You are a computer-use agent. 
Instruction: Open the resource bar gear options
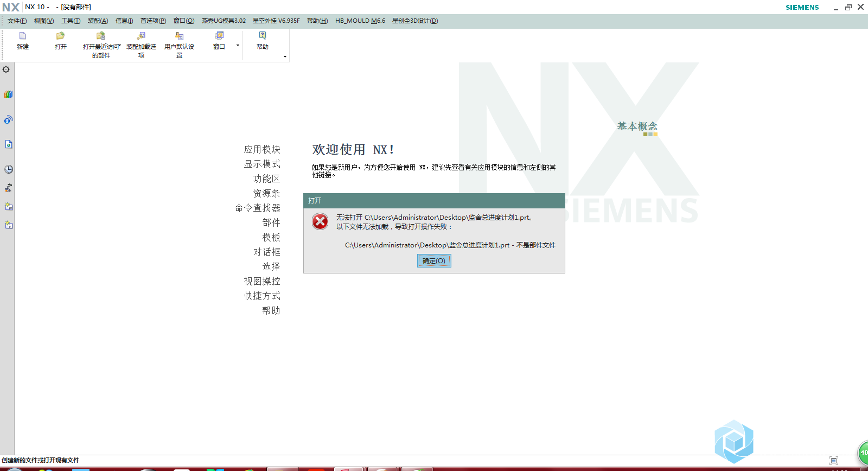tap(7, 69)
